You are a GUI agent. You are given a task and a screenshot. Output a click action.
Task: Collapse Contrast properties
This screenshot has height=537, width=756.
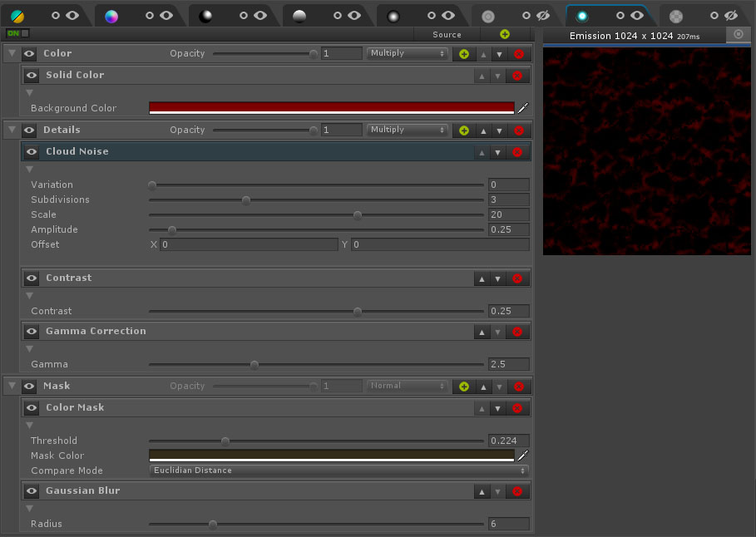29,295
